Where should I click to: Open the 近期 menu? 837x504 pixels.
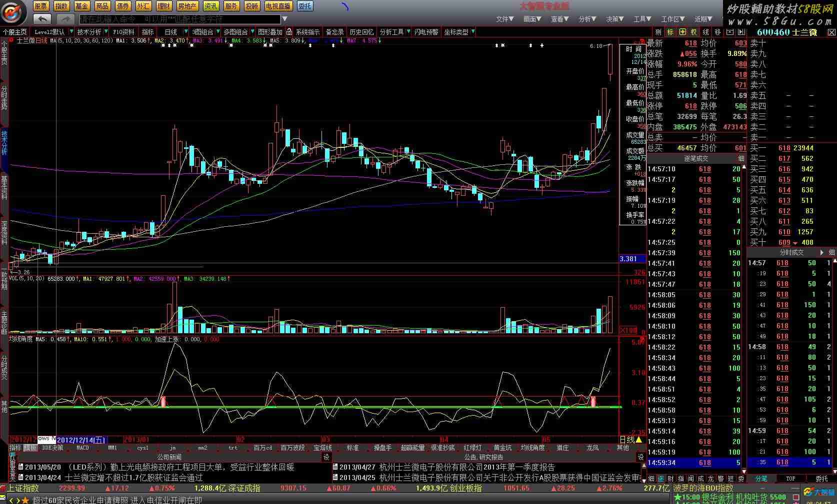703,19
